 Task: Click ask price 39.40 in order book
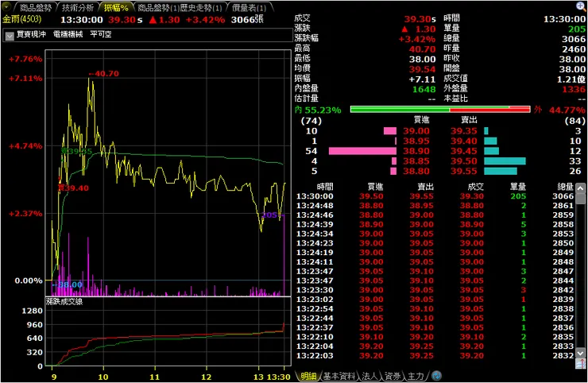point(464,141)
